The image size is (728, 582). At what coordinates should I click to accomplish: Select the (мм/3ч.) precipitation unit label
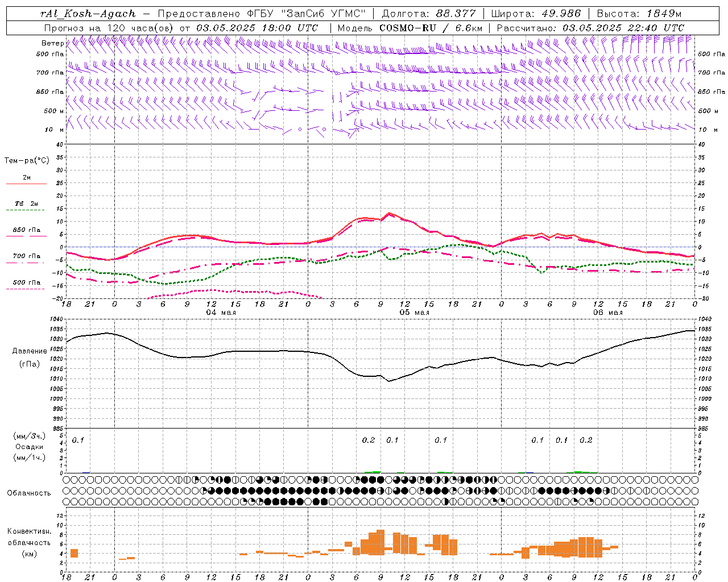click(29, 436)
